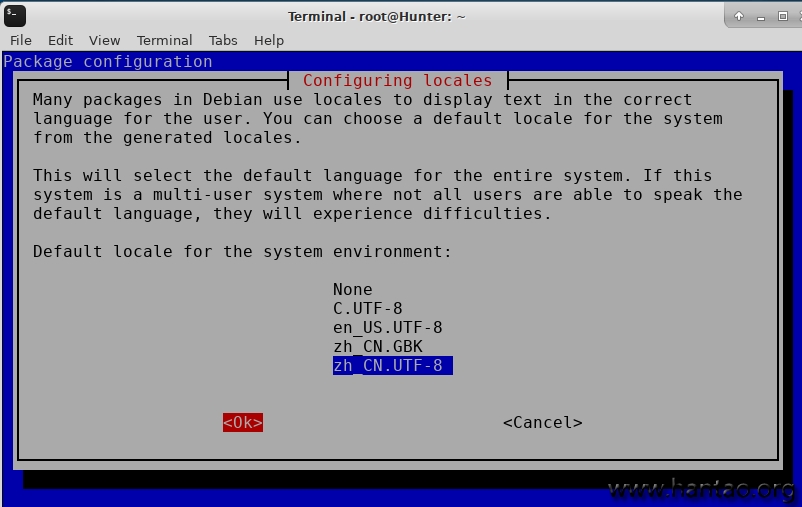Open the File menu

(x=21, y=40)
